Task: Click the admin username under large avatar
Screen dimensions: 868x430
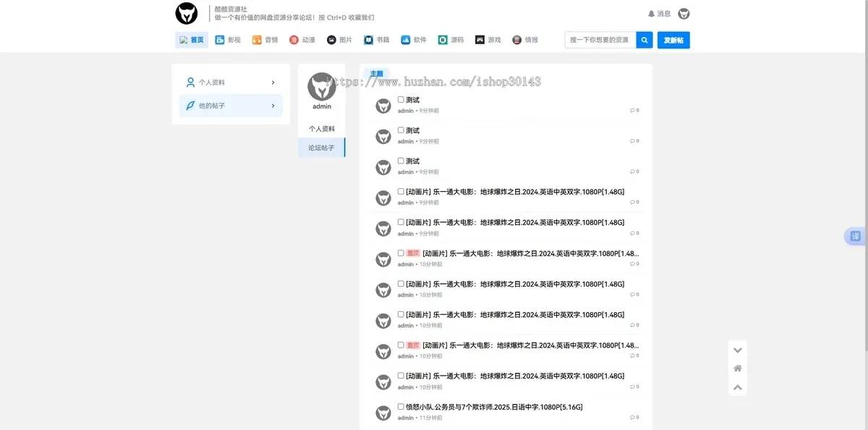Action: [322, 106]
